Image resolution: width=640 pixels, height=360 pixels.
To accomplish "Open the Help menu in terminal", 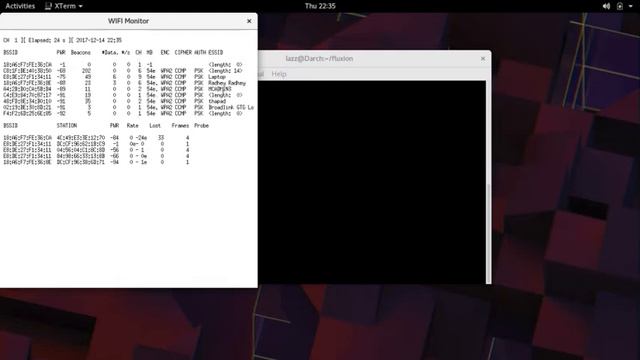I will pos(279,74).
